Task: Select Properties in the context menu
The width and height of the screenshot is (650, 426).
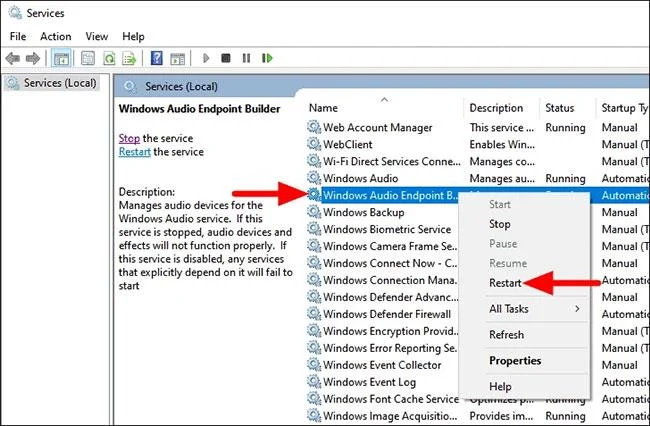Action: [515, 361]
